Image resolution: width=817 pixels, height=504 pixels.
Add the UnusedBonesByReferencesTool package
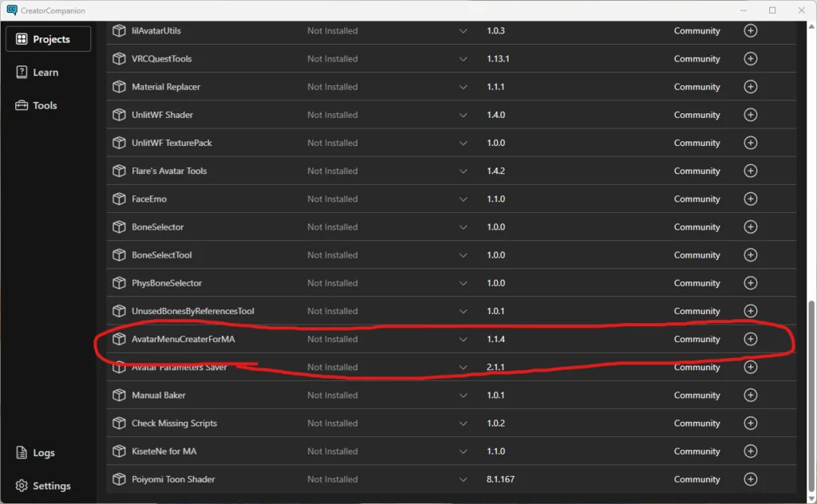pos(750,311)
